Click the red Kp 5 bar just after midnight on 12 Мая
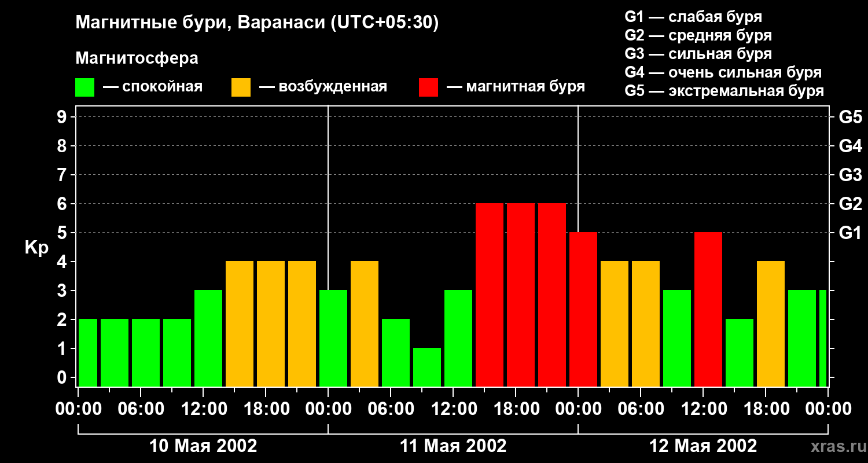The image size is (868, 463). (583, 309)
